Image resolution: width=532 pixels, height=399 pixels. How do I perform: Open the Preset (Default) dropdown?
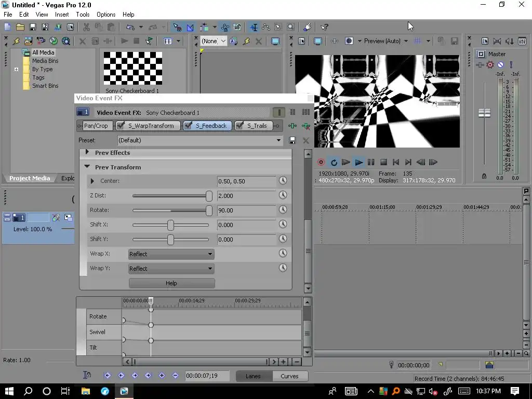point(200,140)
